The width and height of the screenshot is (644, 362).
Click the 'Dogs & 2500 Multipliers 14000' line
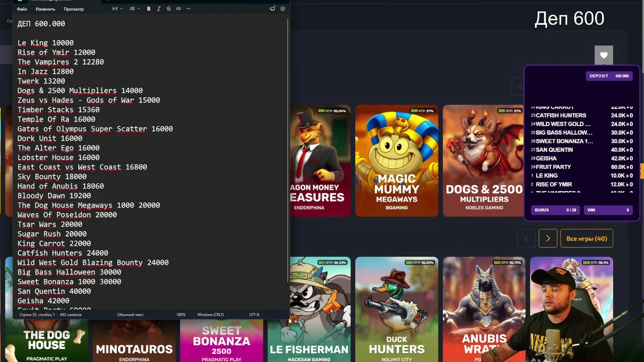pyautogui.click(x=80, y=90)
